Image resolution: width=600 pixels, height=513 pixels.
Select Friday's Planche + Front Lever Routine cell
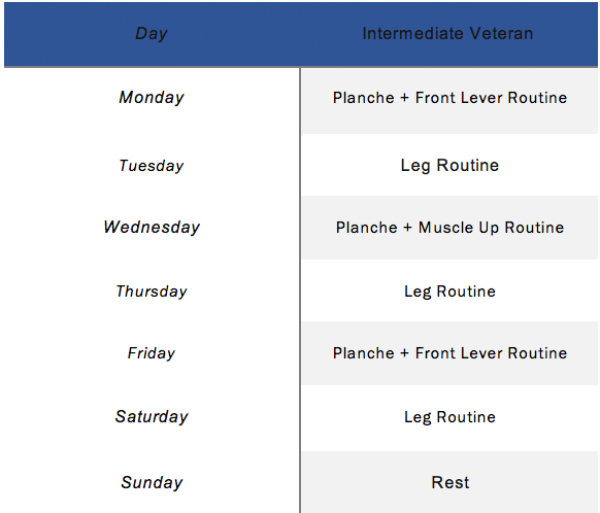tap(450, 354)
